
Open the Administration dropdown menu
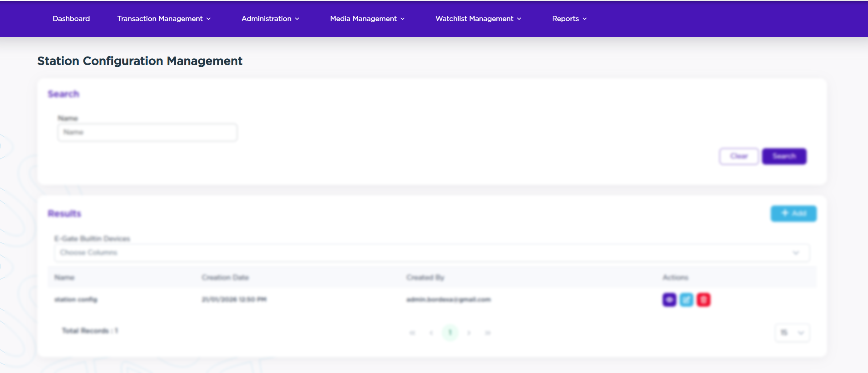[x=270, y=18]
